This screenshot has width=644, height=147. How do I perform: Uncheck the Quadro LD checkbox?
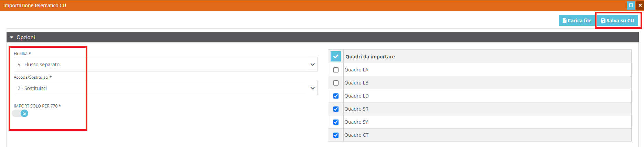336,96
